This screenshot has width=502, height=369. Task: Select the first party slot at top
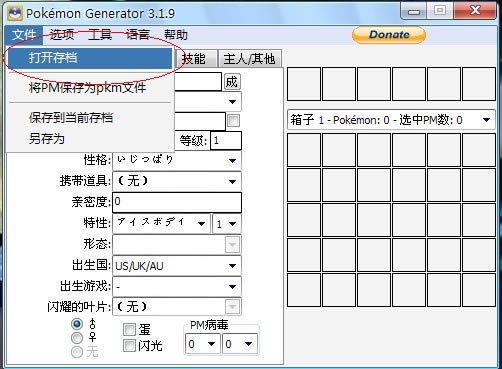[304, 84]
